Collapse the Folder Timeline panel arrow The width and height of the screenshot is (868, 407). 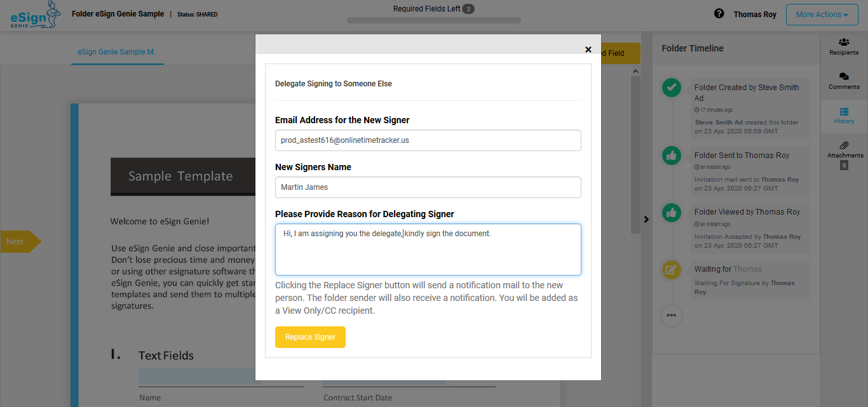point(646,219)
